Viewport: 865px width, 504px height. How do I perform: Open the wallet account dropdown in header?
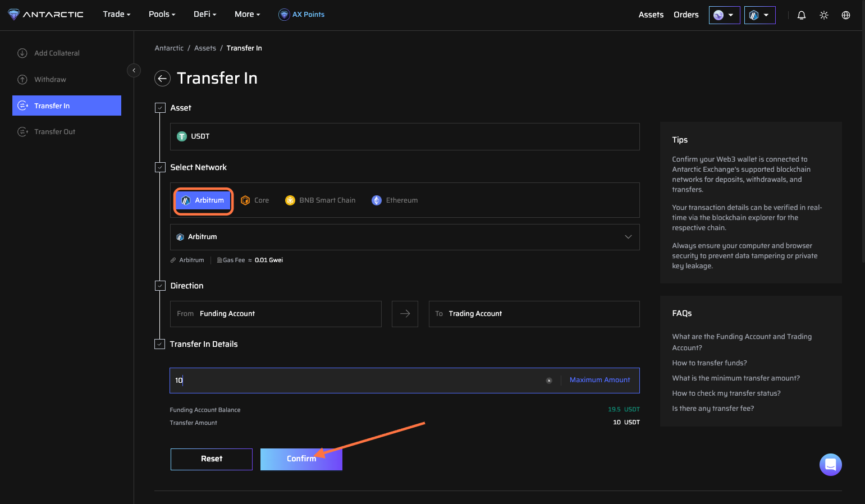[x=725, y=15]
